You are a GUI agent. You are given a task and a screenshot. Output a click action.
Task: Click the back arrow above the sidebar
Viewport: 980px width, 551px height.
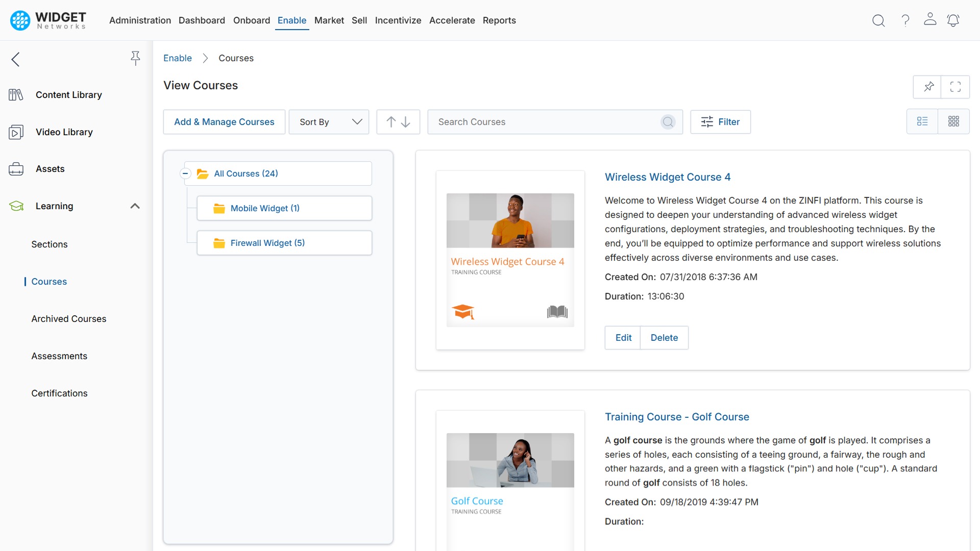click(15, 59)
